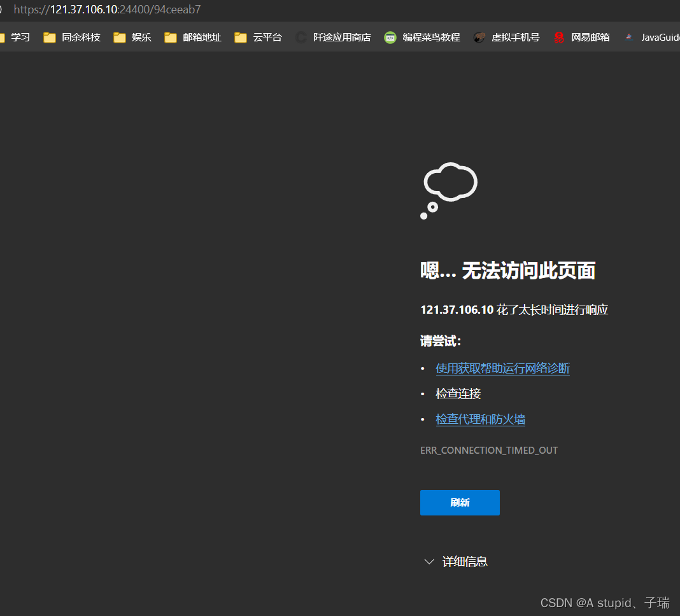Open the 云平台 bookmarks folder dropdown
This screenshot has width=680, height=616.
239,38
